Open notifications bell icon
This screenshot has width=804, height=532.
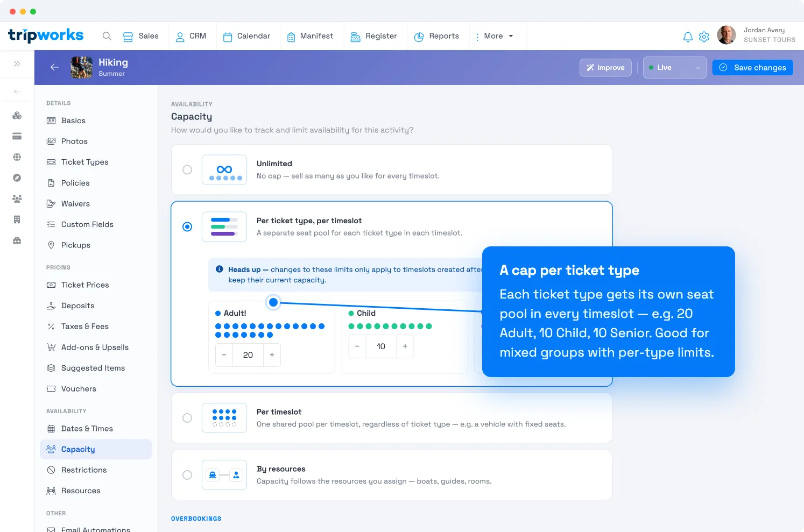tap(688, 37)
